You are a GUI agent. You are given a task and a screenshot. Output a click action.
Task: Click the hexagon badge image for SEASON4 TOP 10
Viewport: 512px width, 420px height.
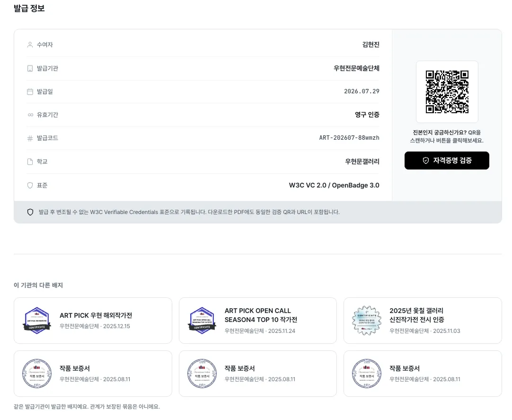tap(202, 321)
